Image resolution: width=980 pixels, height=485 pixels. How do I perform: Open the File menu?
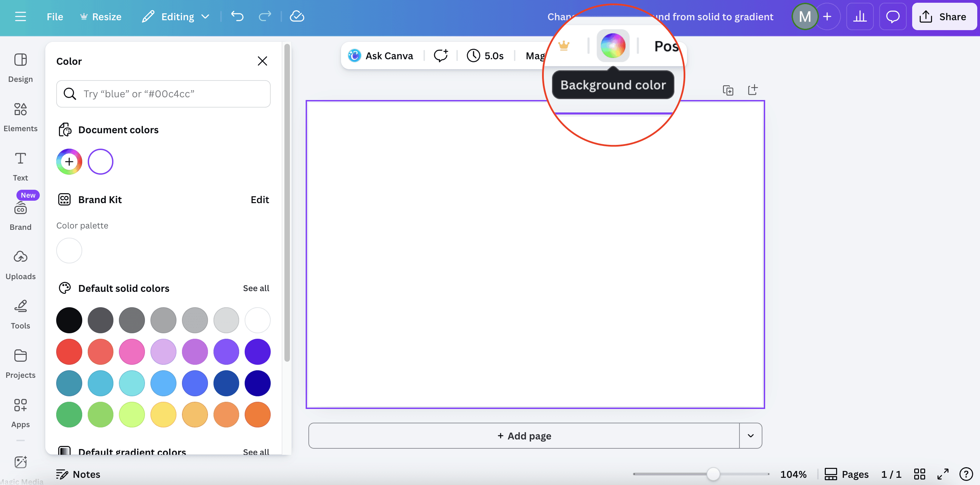[x=55, y=16]
